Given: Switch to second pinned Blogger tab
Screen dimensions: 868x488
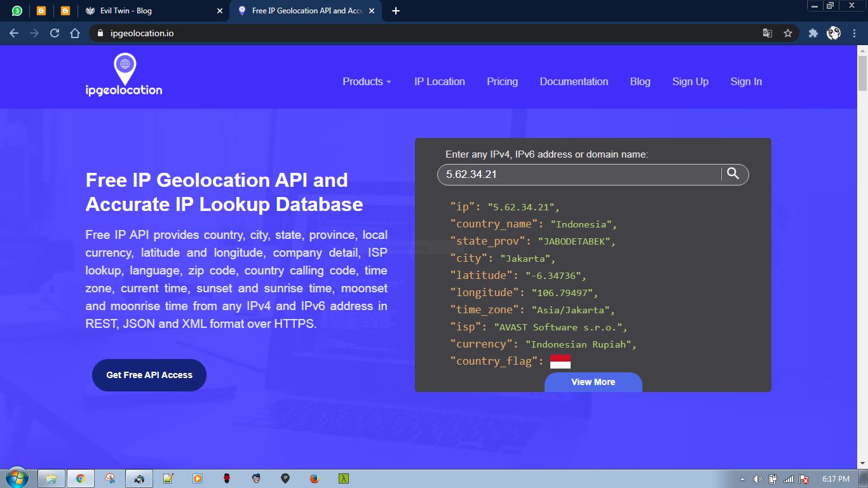Looking at the screenshot, I should click(65, 11).
